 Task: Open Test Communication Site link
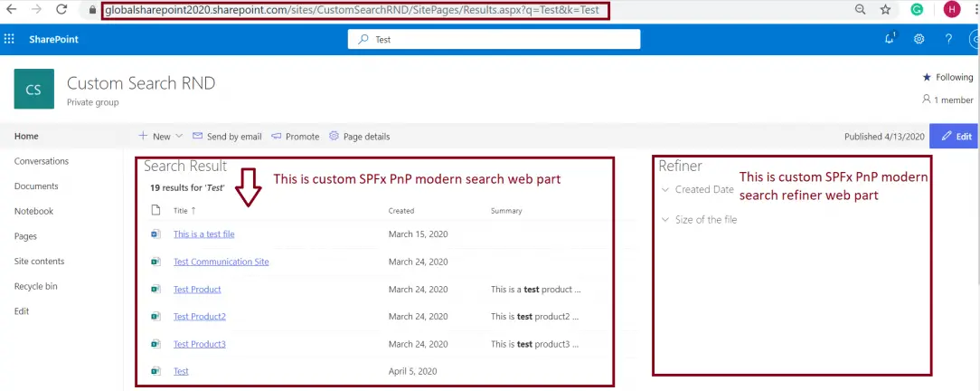click(x=221, y=262)
